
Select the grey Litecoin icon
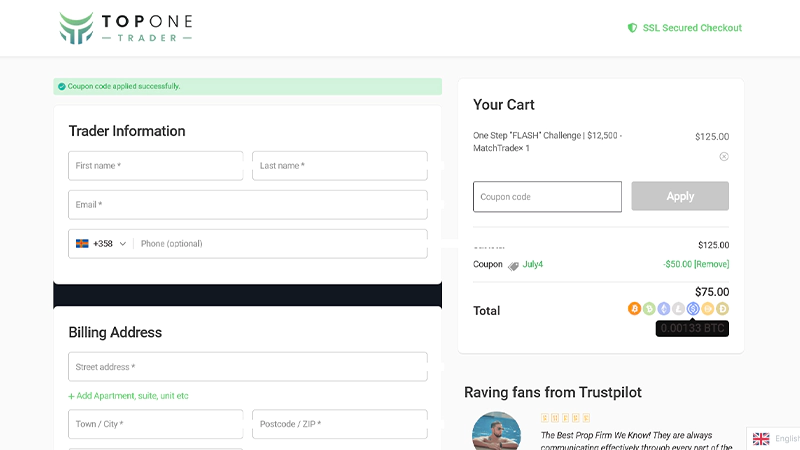[678, 309]
